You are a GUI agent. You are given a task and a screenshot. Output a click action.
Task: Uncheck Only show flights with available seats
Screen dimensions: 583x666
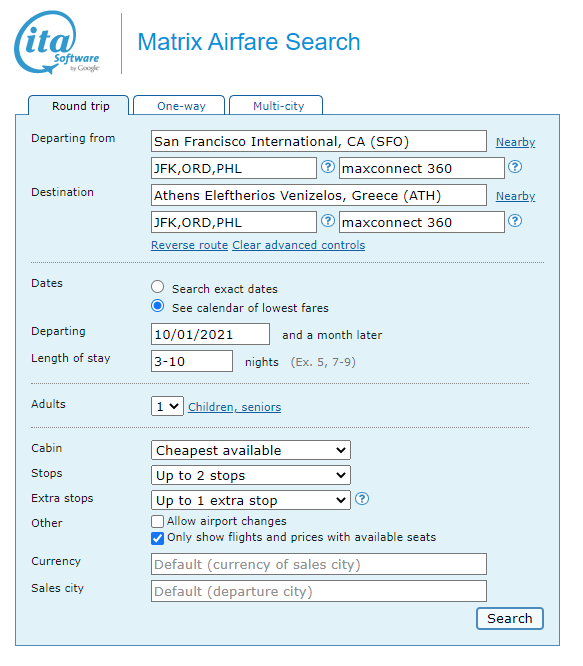tap(157, 538)
